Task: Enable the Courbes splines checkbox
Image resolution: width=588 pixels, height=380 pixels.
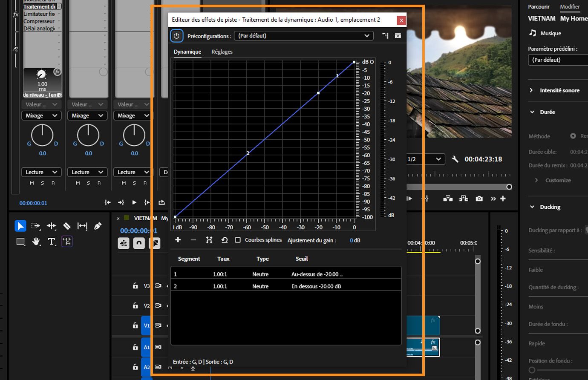Action: coord(238,240)
